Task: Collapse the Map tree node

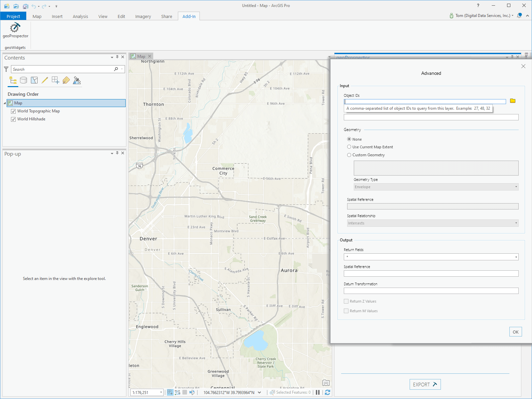Action: tap(5, 103)
